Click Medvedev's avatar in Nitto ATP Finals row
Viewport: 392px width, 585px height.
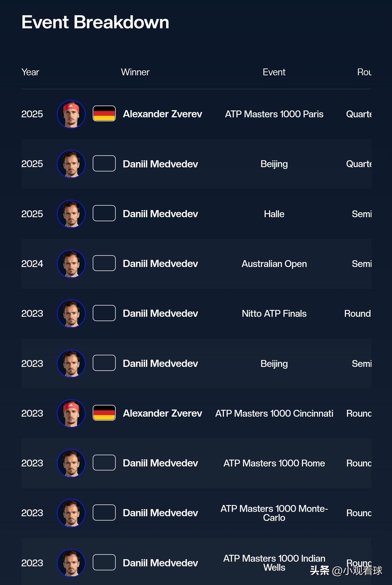tap(71, 313)
